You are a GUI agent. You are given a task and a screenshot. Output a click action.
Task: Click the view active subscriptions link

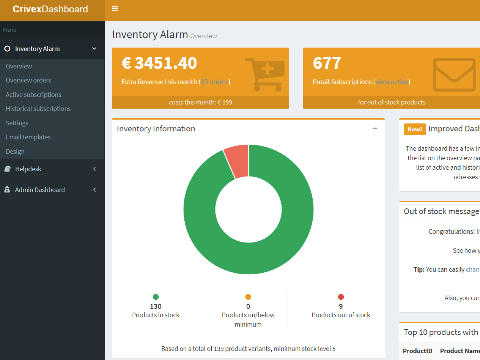pyautogui.click(x=392, y=82)
